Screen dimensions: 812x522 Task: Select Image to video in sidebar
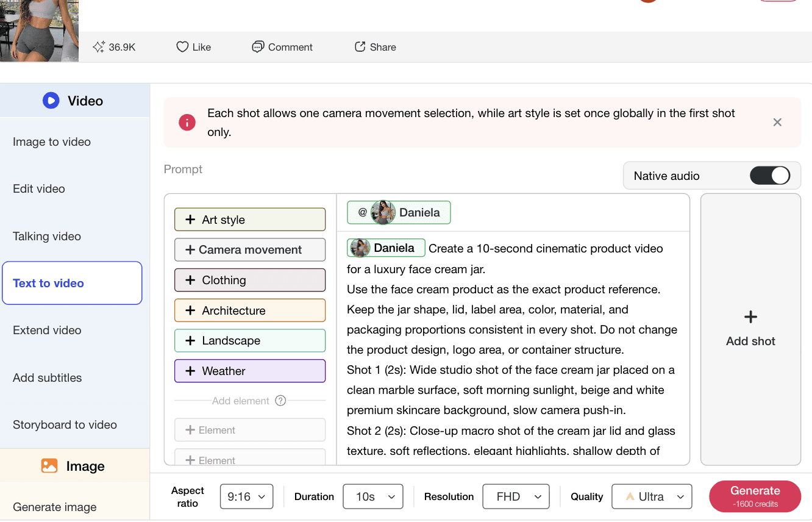pos(52,141)
